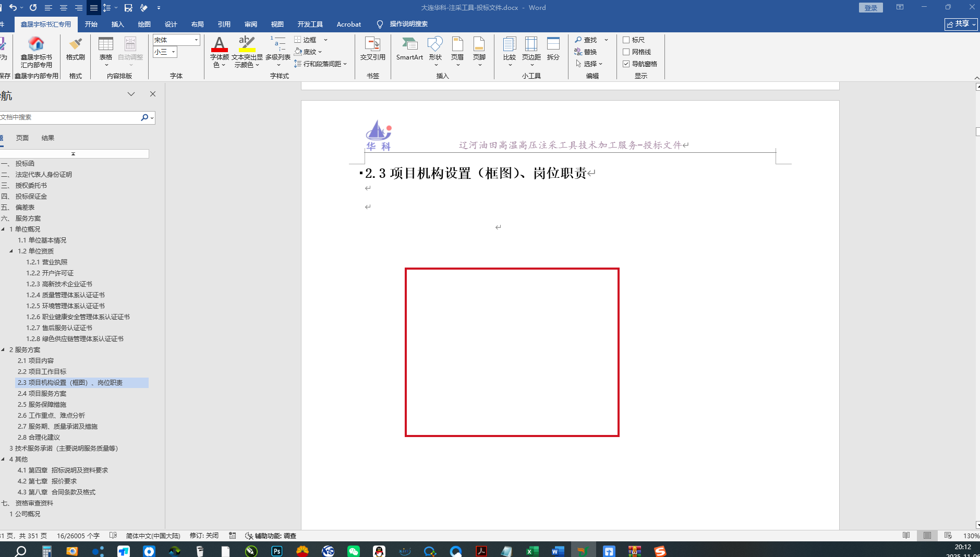Image resolution: width=980 pixels, height=557 pixels.
Task: Collapse the '2 服务方案' heading in navigation
Action: point(3,350)
